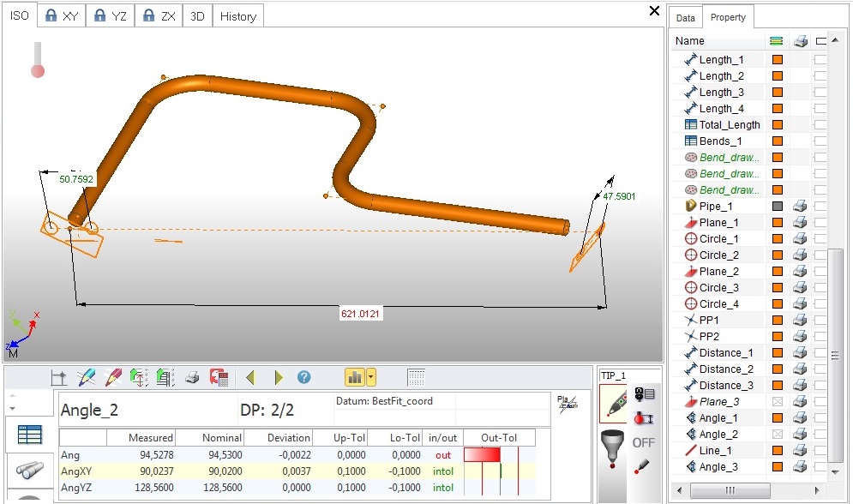Toggle the print icon for Pipe_1

coord(800,207)
